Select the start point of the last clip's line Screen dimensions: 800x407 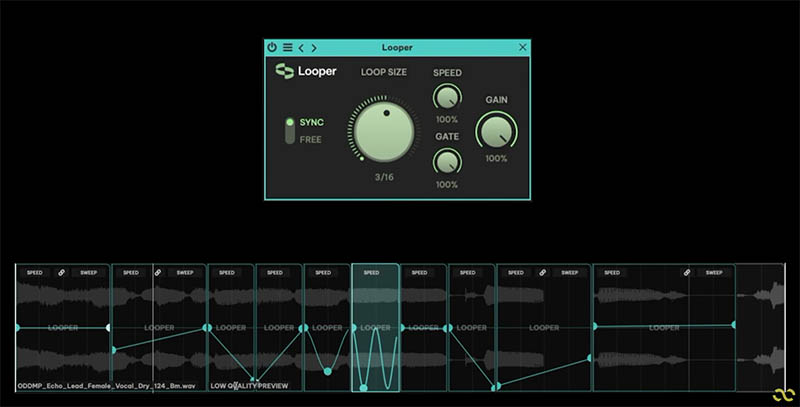click(595, 326)
